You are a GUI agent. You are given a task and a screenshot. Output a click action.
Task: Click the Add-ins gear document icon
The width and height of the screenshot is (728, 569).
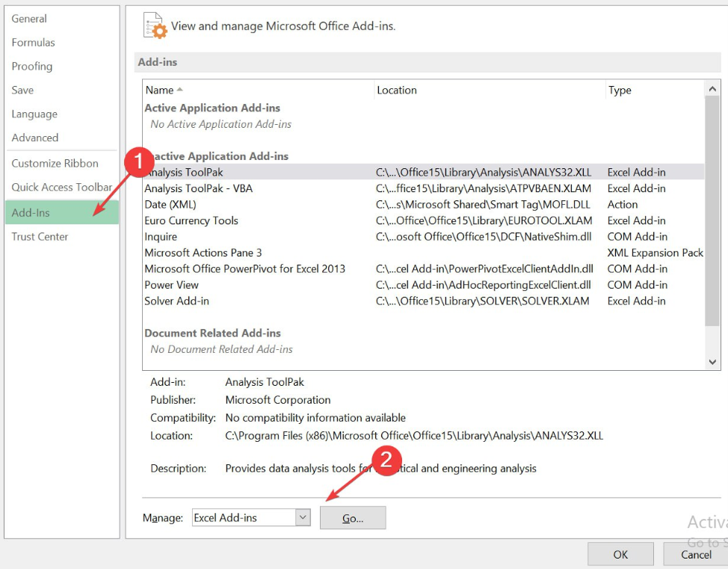155,25
